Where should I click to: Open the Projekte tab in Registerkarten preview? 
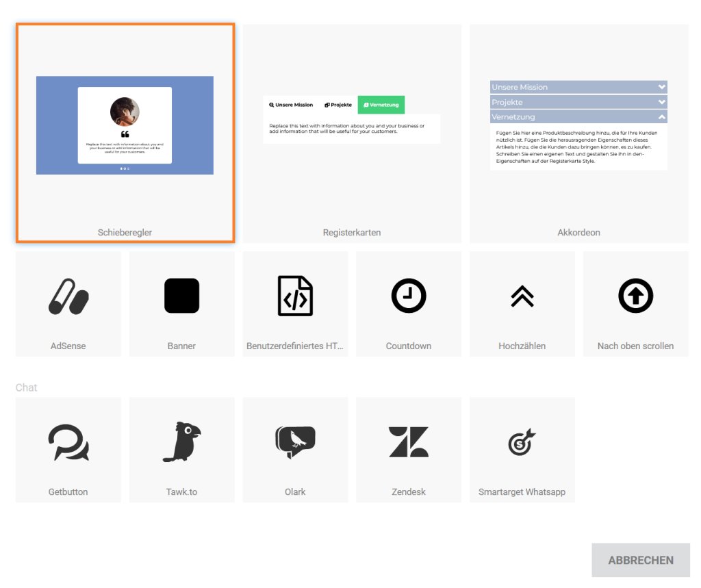tap(338, 105)
